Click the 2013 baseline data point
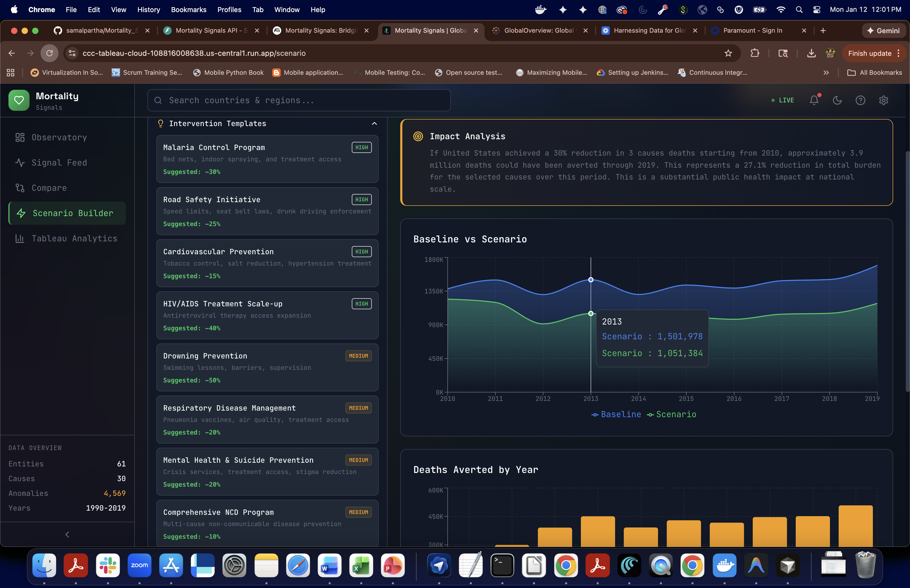This screenshot has width=910, height=588. 590,280
